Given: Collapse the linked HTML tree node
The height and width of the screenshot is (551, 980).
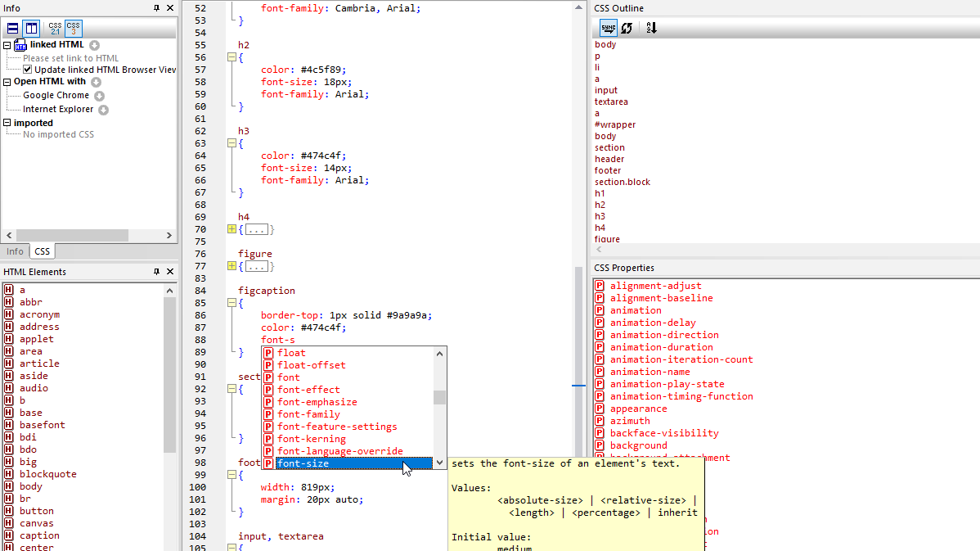Looking at the screenshot, I should tap(7, 45).
